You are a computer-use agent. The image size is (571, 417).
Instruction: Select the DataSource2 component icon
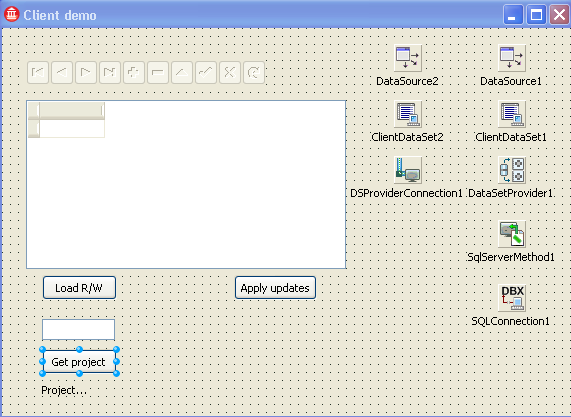(407, 58)
